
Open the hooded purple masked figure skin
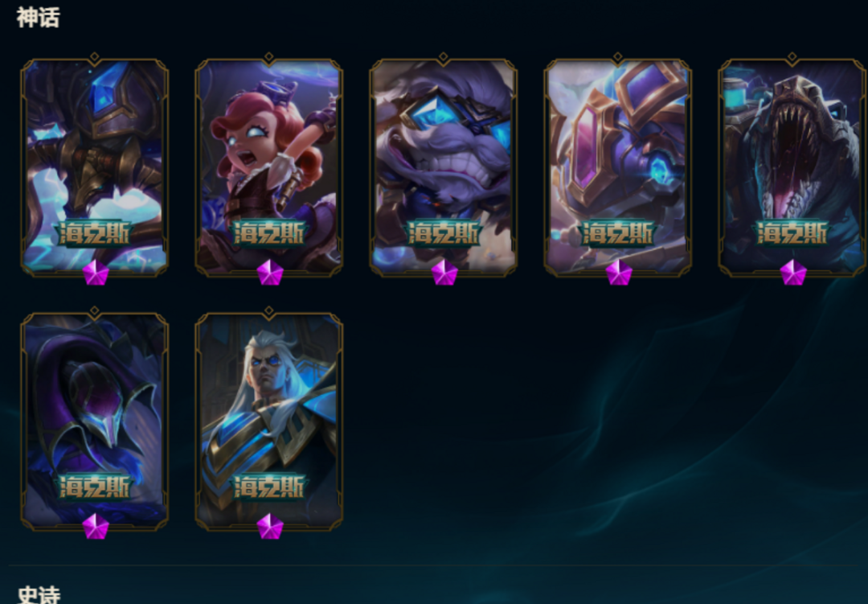[x=95, y=421]
